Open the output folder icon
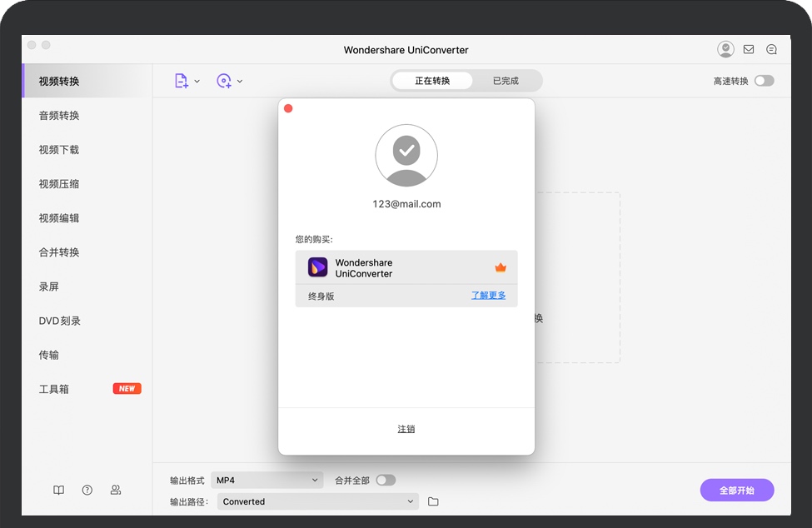This screenshot has width=812, height=528. (x=433, y=501)
